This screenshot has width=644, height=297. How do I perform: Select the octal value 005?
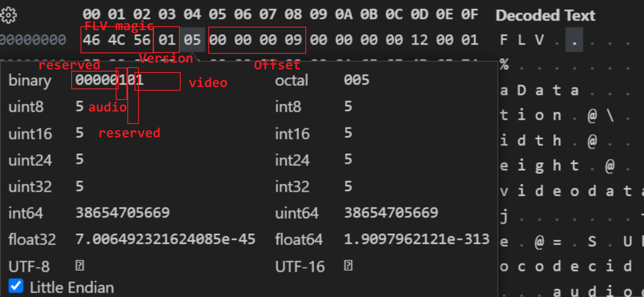tap(356, 80)
